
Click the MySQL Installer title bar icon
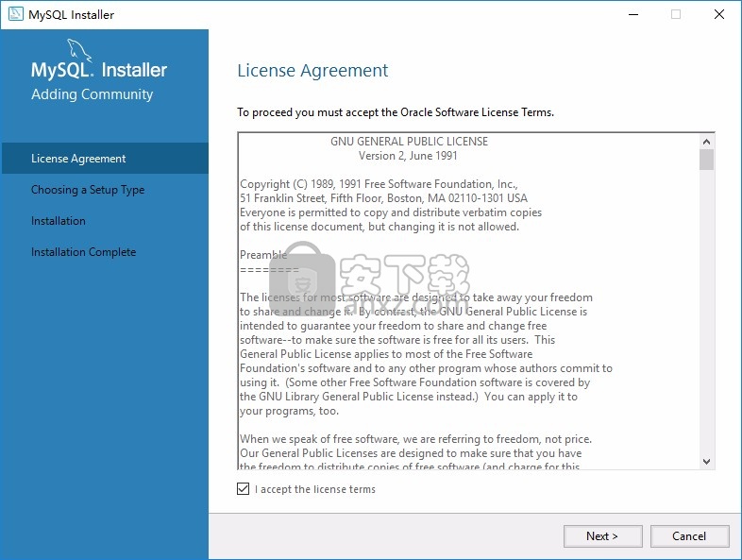16,14
